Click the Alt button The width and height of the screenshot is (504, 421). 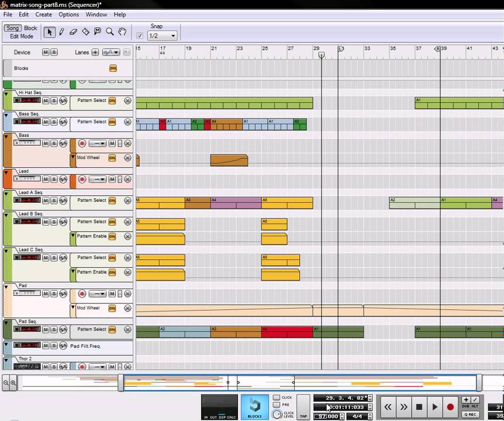tap(475, 400)
